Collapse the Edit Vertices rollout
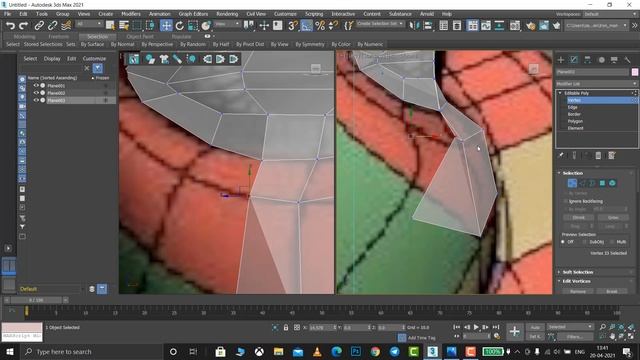Image resolution: width=640 pixels, height=360 pixels. pyautogui.click(x=560, y=281)
